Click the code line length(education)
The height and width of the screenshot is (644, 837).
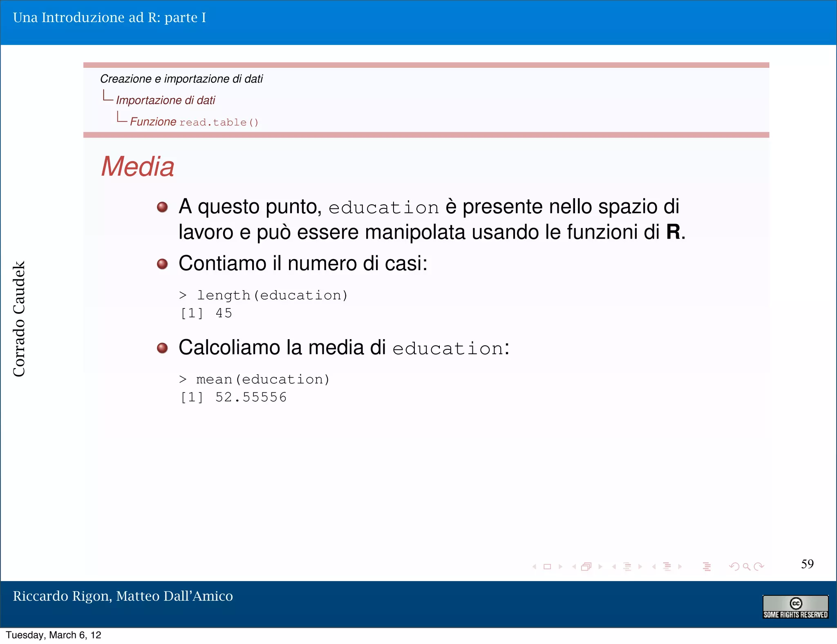(264, 295)
